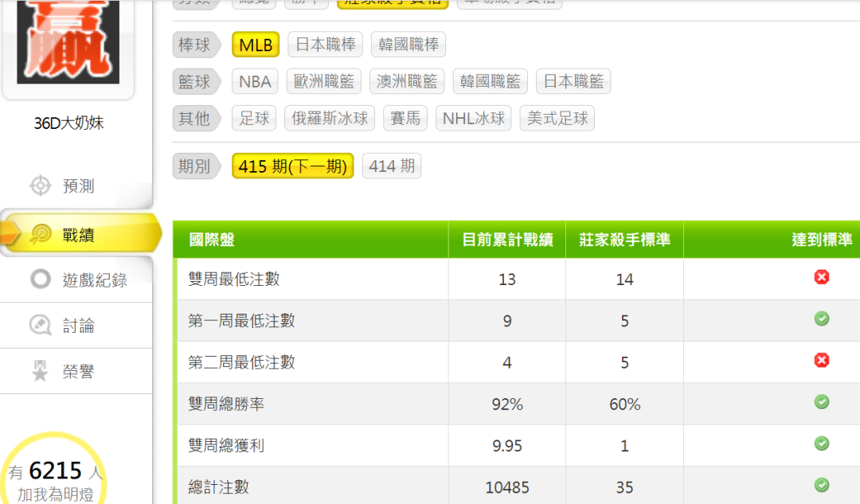The width and height of the screenshot is (860, 504).
Task: Click the medal icon beside 榮譽
Action: 40,371
